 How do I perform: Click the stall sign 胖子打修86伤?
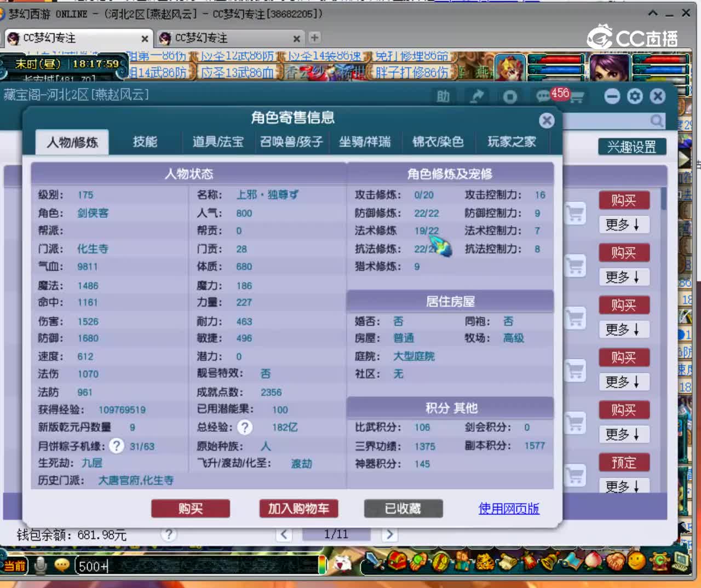[412, 72]
